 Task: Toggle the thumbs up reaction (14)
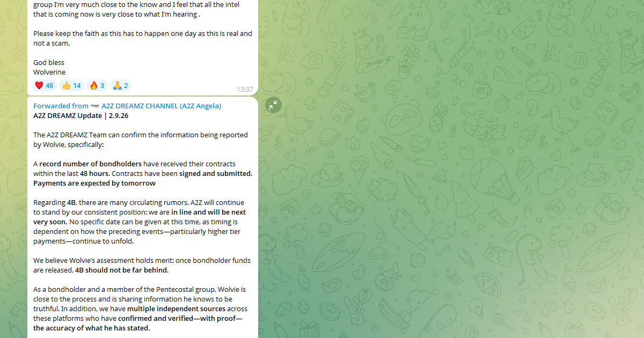coord(71,85)
